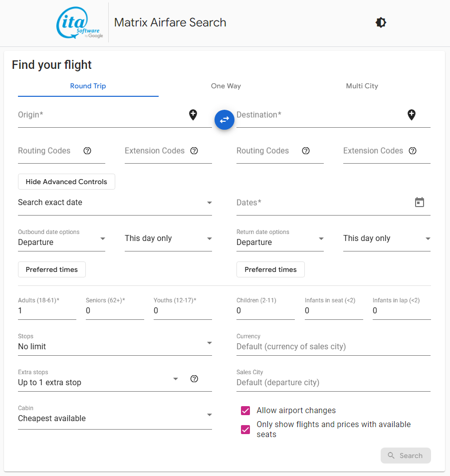Open the Search exact date dropdown
The height and width of the screenshot is (476, 450).
click(115, 203)
